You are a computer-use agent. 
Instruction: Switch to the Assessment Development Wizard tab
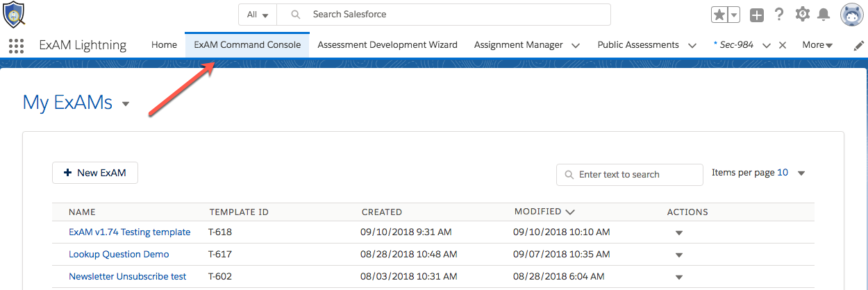coord(387,45)
